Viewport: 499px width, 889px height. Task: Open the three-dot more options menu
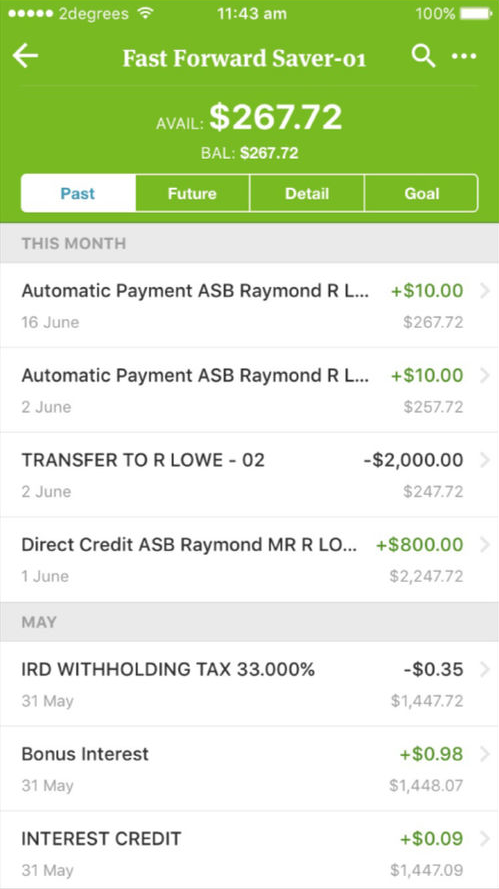[x=464, y=56]
